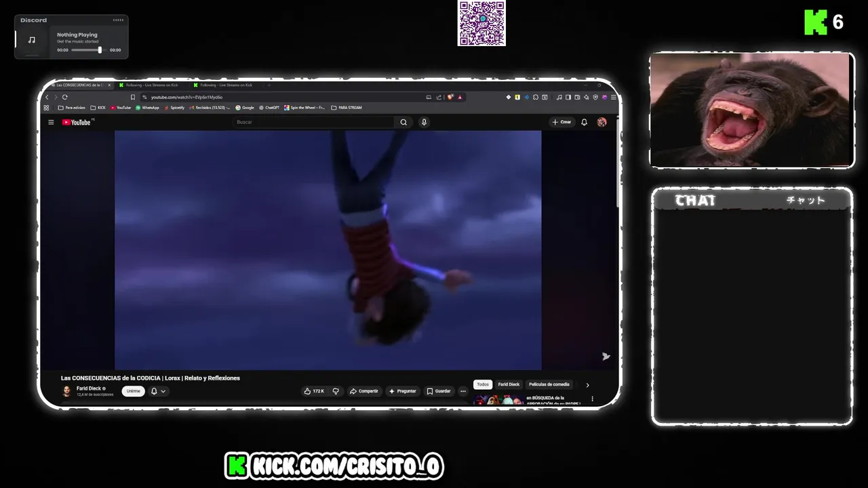868x488 pixels.
Task: Open the subscription notification bell dropdown
Action: (158, 391)
